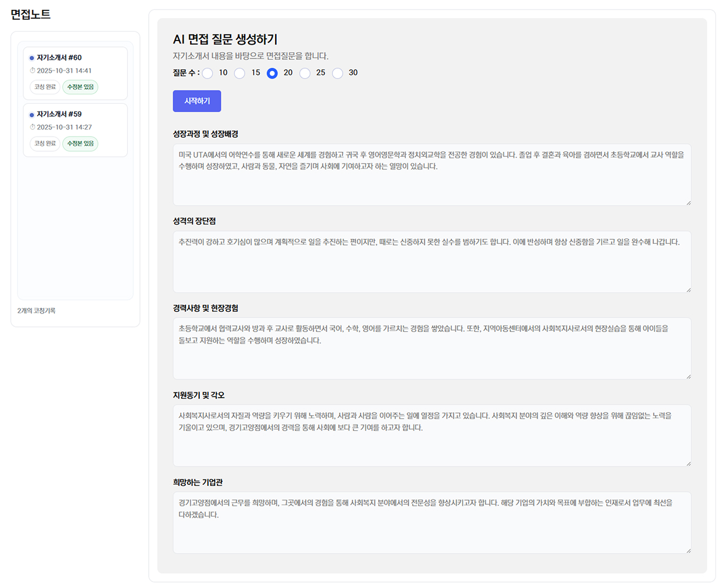The height and width of the screenshot is (588, 726).
Task: Select the 30 question count radio button
Action: tap(338, 73)
